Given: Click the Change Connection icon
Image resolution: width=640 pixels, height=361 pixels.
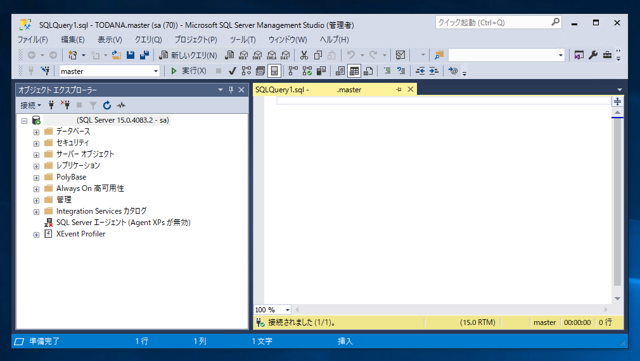Looking at the screenshot, I should (x=45, y=71).
